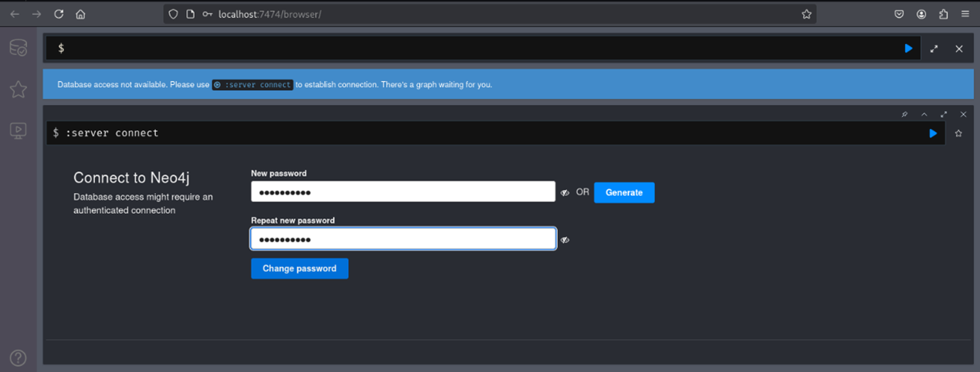The width and height of the screenshot is (980, 372).
Task: Open the Neo4j database information sidebar
Action: (19, 49)
